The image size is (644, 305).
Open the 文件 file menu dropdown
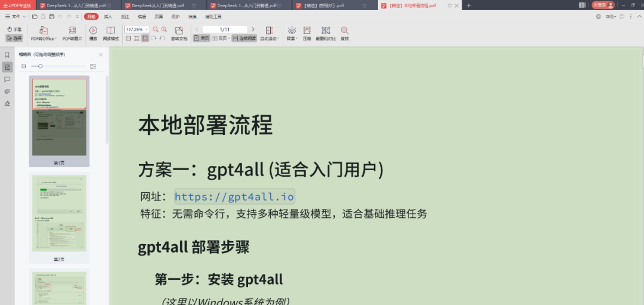[x=16, y=17]
